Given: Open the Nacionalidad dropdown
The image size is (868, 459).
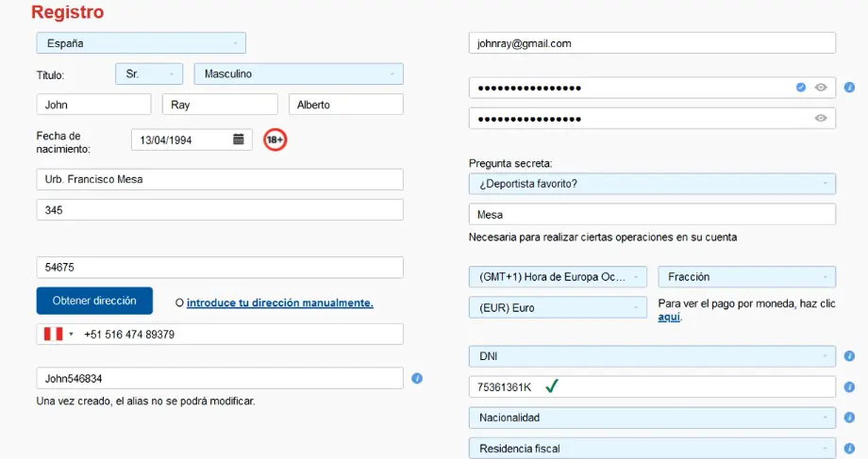Looking at the screenshot, I should click(x=652, y=418).
